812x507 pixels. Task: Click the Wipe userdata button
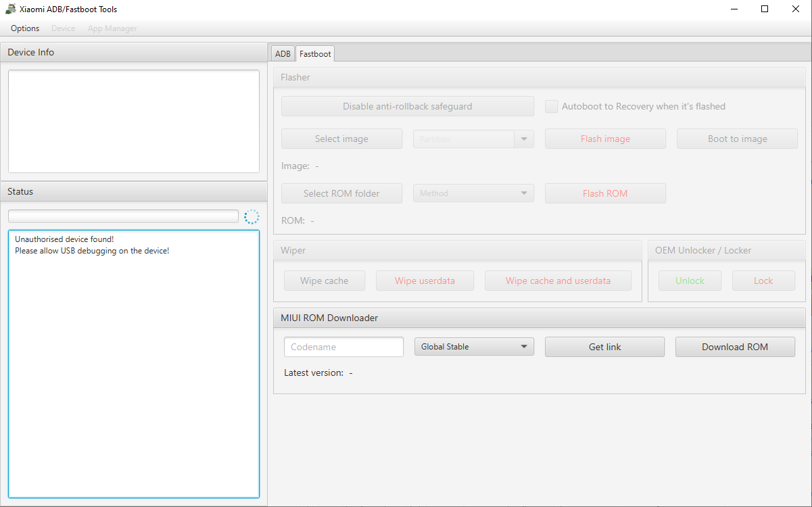pos(425,281)
